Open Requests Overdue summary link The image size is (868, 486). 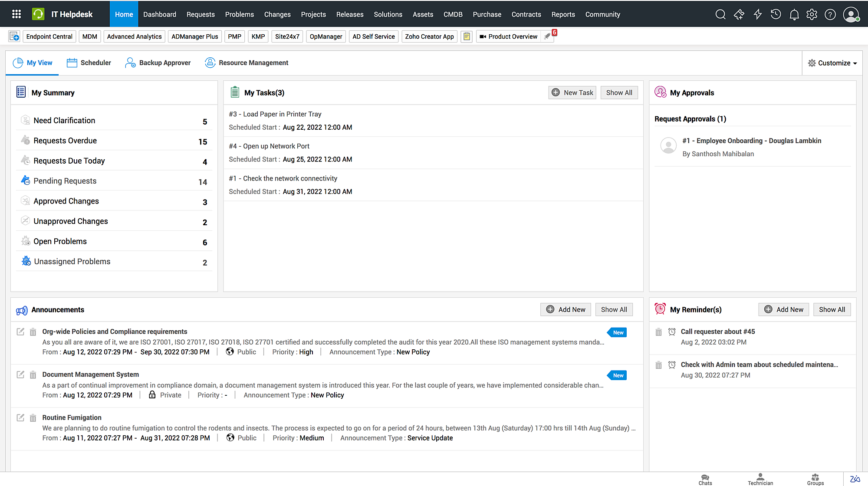tap(65, 141)
